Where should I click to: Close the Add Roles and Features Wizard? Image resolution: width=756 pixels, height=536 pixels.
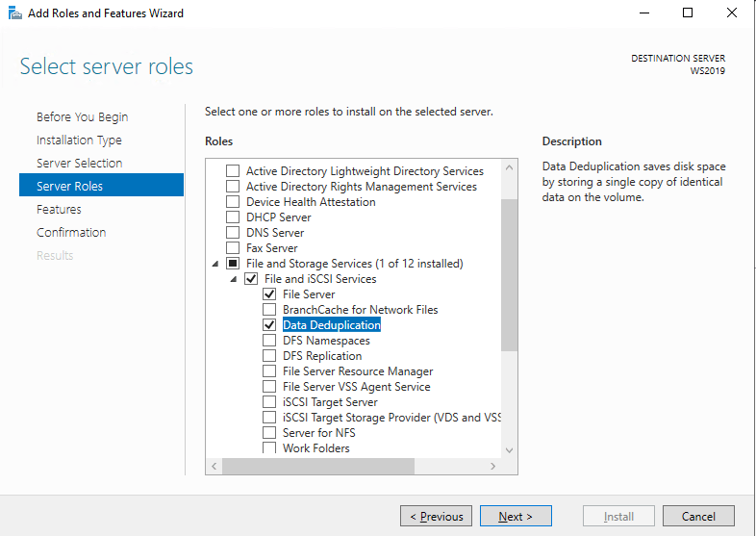click(732, 13)
